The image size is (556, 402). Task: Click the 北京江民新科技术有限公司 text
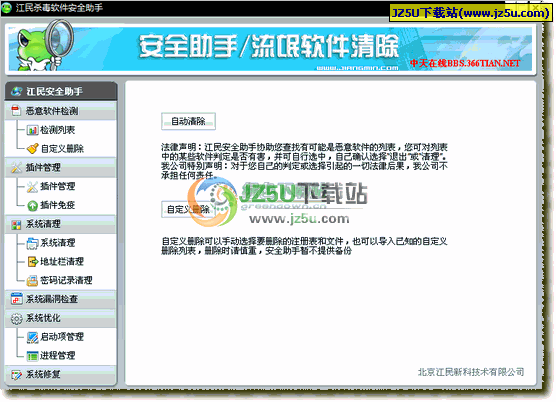[x=471, y=372]
